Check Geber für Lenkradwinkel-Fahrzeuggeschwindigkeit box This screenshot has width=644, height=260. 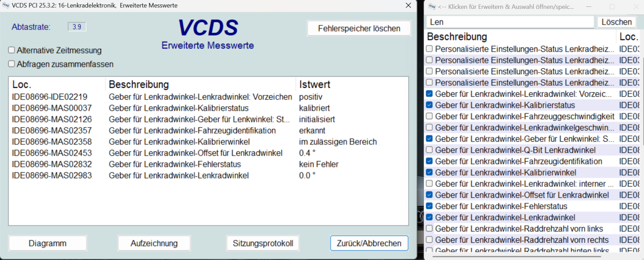click(x=429, y=116)
